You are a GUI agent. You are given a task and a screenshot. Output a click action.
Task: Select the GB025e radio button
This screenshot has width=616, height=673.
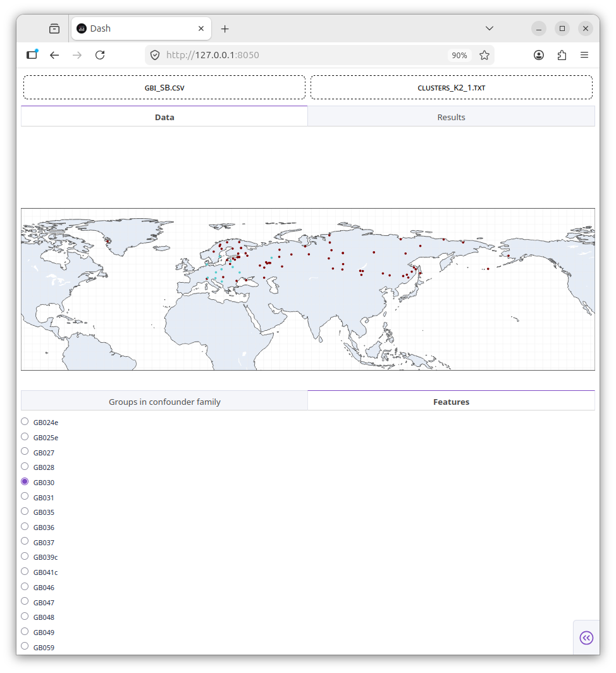pyautogui.click(x=25, y=436)
